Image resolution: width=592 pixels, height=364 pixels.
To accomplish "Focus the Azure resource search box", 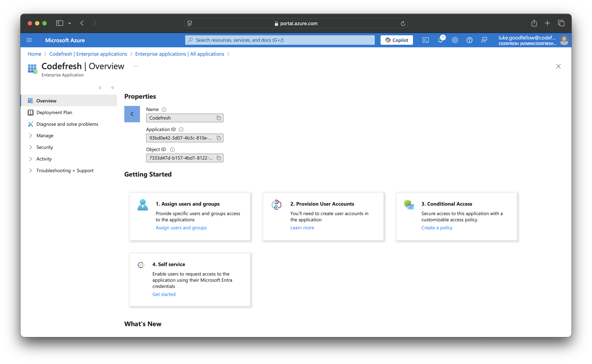I will (x=280, y=40).
